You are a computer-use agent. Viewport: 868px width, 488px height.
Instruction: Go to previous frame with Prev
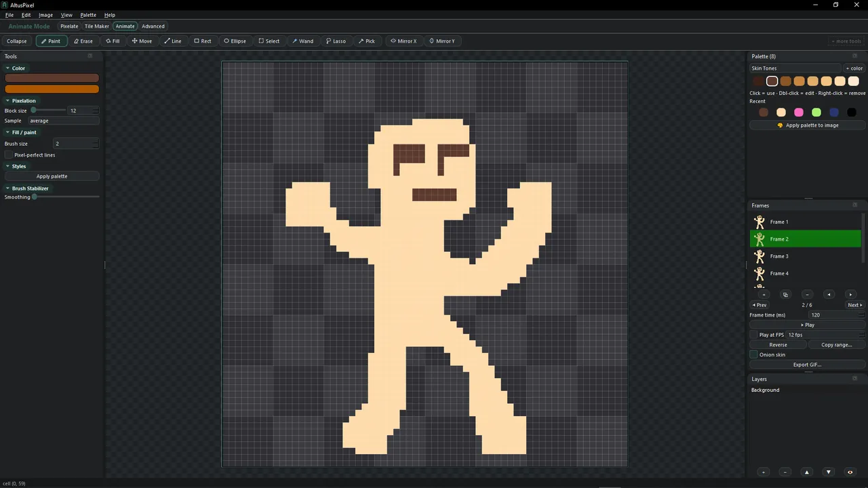coord(759,305)
